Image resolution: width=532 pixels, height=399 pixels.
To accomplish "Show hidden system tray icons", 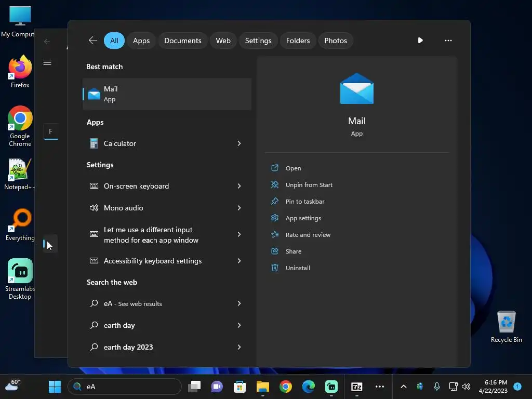I will (x=403, y=387).
